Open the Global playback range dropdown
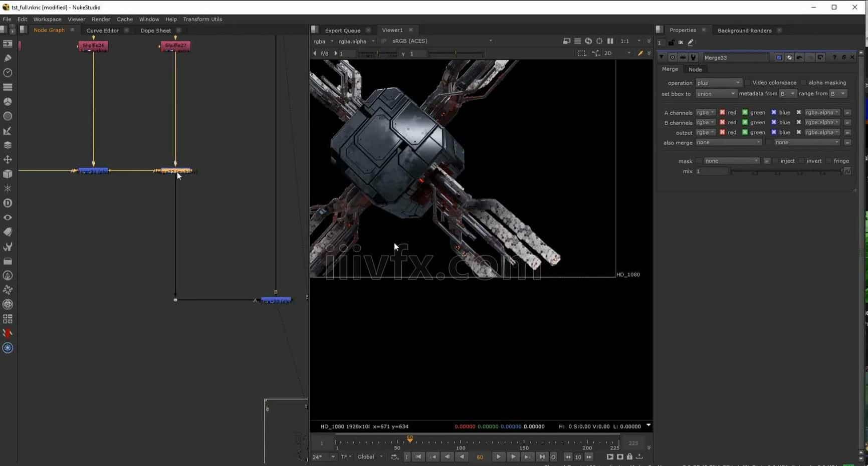Viewport: 868px width, 466px height. (x=370, y=456)
